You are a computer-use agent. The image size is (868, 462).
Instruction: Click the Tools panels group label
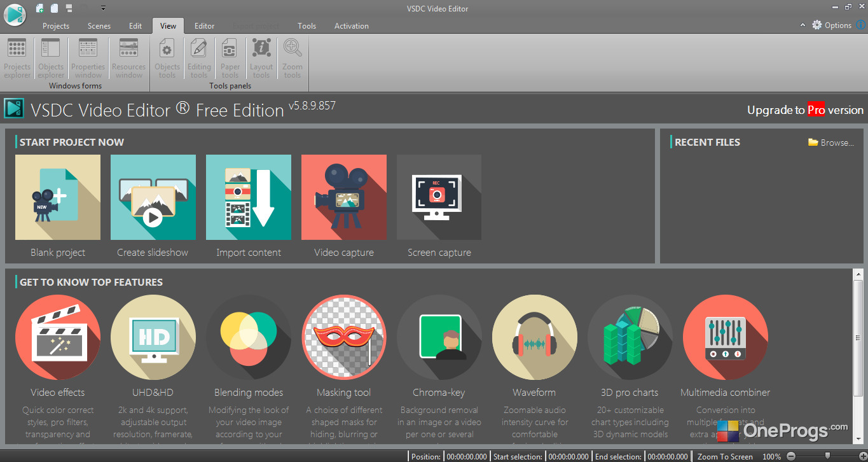230,86
